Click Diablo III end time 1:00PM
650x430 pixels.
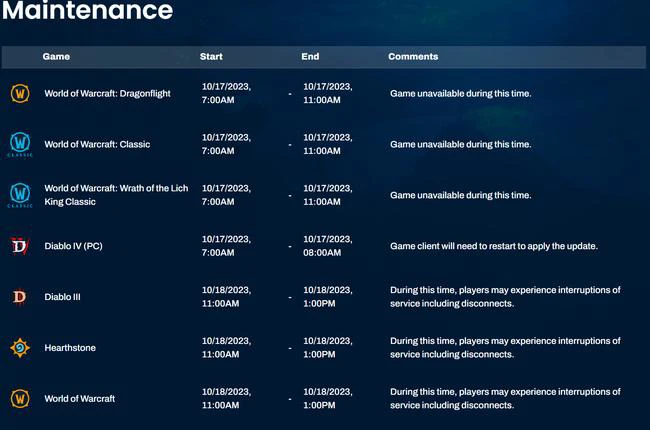[x=327, y=297]
